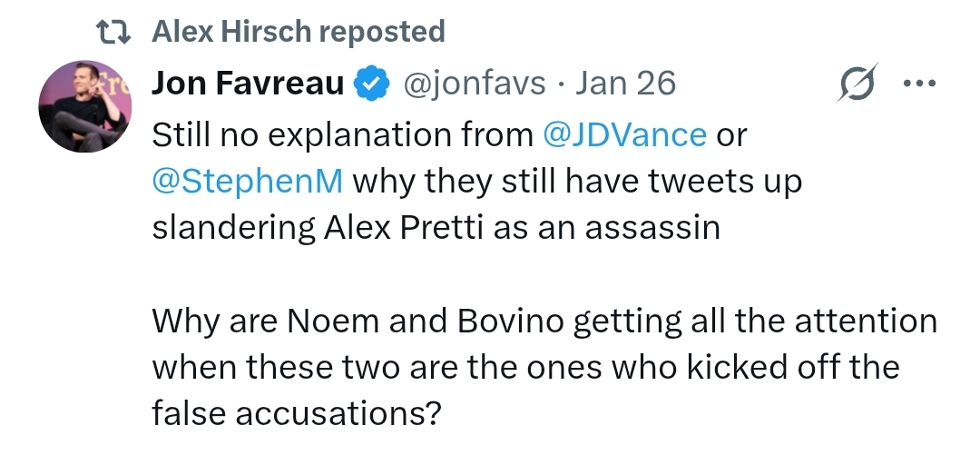The image size is (980, 455).
Task: Open the three-dot more options menu
Action: (x=920, y=83)
